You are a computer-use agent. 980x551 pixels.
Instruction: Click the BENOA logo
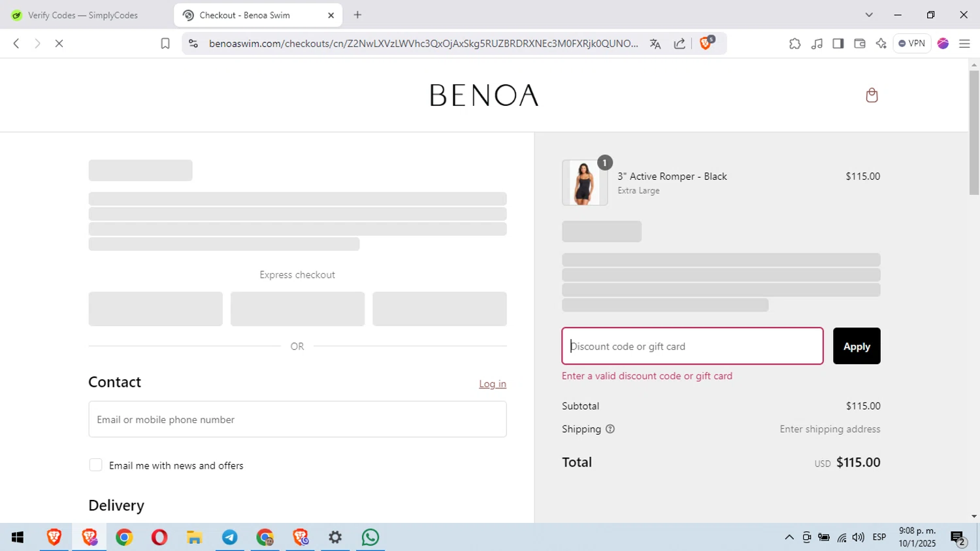[x=484, y=95]
